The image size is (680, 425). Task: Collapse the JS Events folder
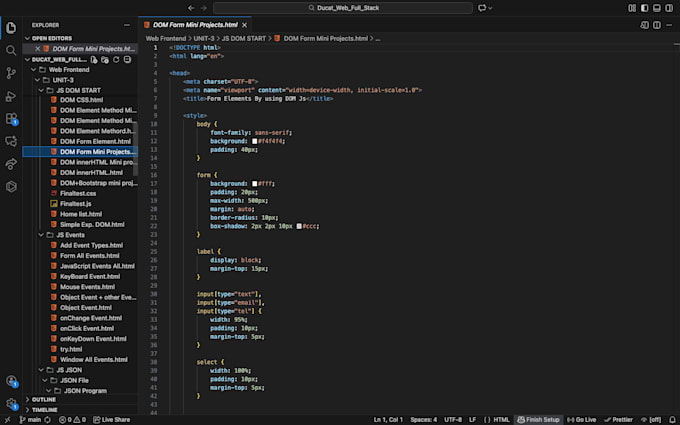[x=41, y=235]
